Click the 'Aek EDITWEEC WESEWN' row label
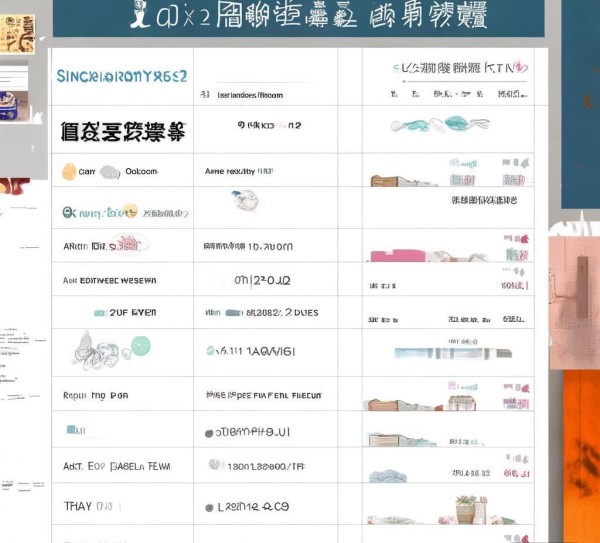The height and width of the screenshot is (543, 600). [109, 280]
